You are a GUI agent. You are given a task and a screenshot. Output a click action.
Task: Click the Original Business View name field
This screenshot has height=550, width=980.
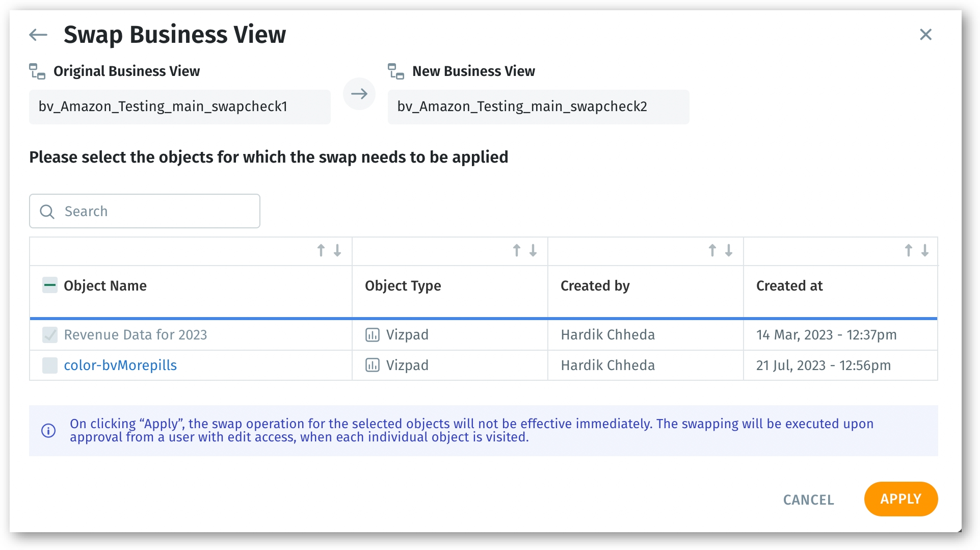click(179, 107)
